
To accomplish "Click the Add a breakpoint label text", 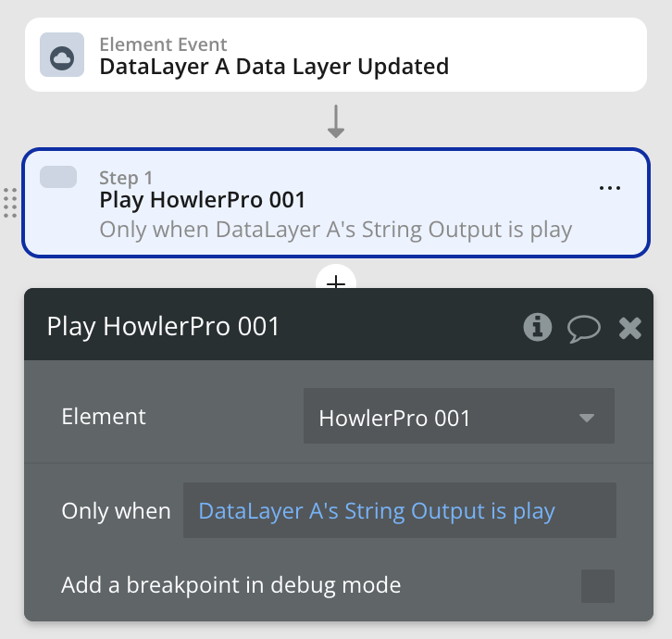I will click(x=231, y=585).
